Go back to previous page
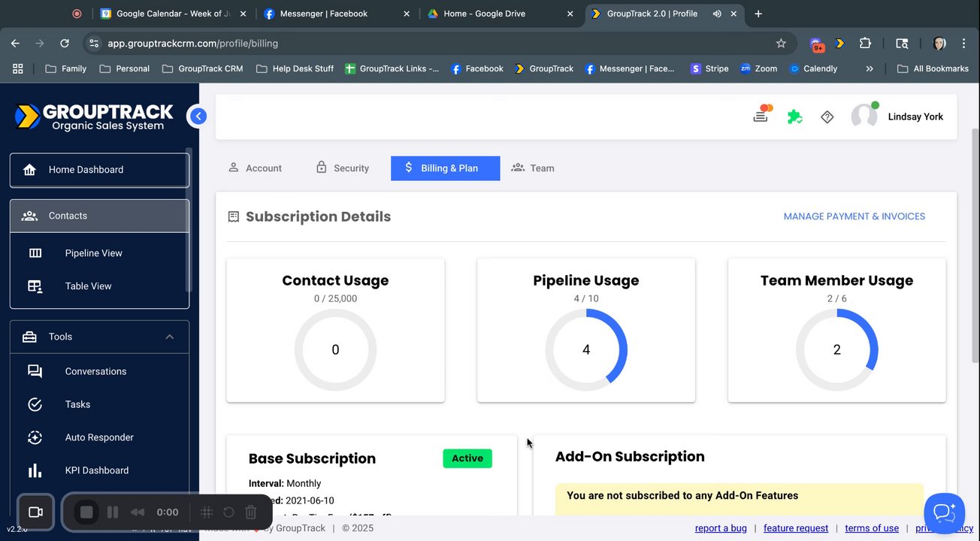 coord(15,44)
